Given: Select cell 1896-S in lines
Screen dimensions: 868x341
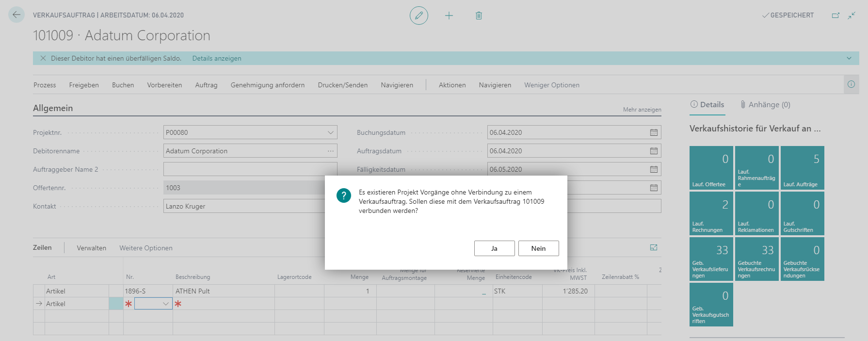Looking at the screenshot, I should tap(148, 291).
